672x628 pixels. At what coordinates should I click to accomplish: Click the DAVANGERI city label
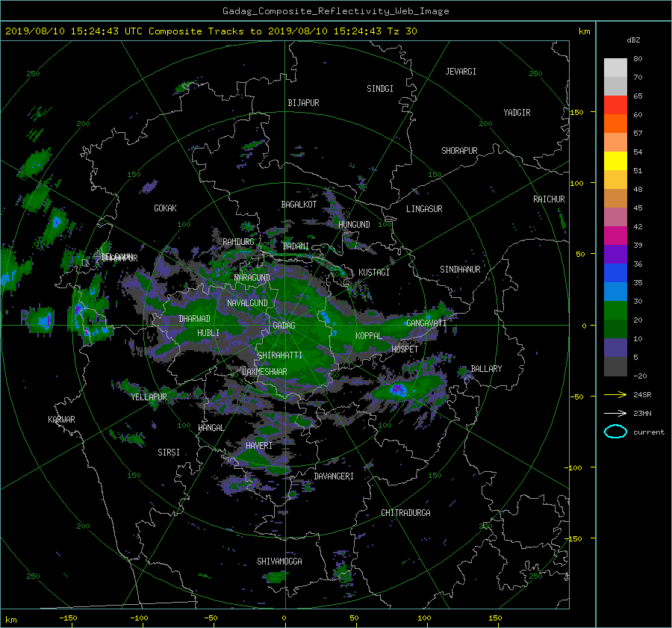point(334,476)
